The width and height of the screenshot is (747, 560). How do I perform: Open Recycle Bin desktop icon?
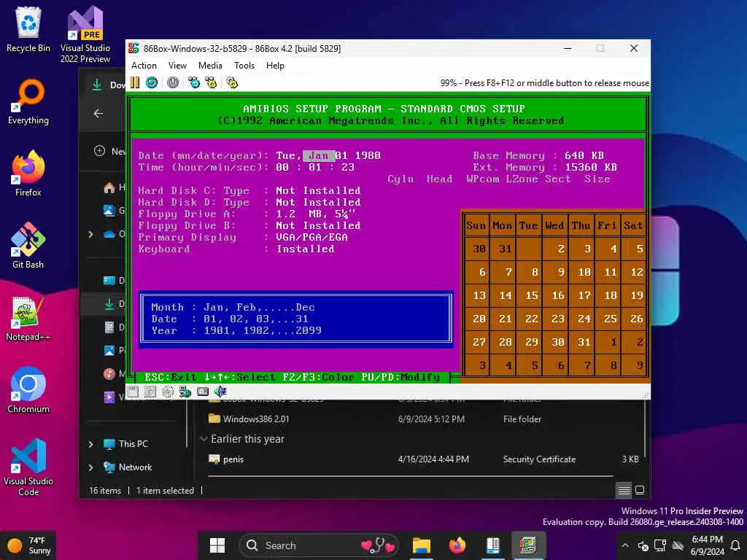pyautogui.click(x=28, y=29)
